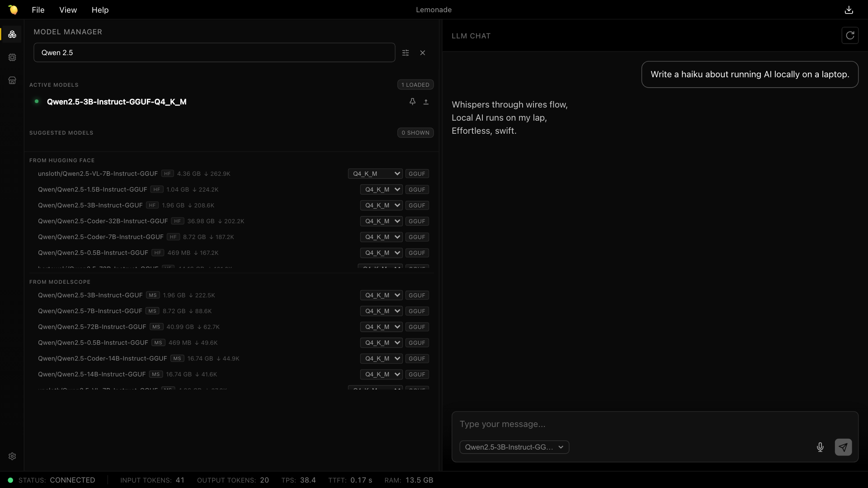Click the MS badge beside Qwen2.5-14B-Instruct-GGUF
The image size is (868, 488).
[156, 374]
